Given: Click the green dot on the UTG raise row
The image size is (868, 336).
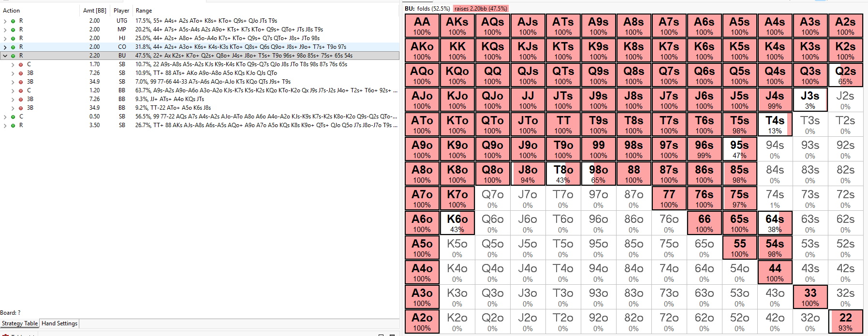Looking at the screenshot, I should pyautogui.click(x=13, y=21).
